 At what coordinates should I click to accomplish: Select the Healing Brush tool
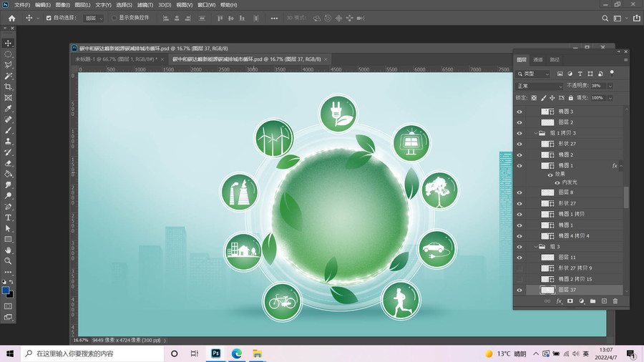pyautogui.click(x=8, y=119)
